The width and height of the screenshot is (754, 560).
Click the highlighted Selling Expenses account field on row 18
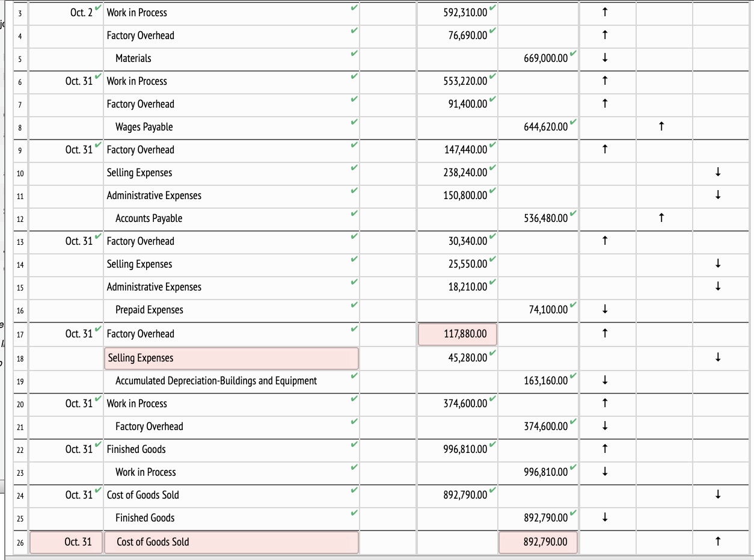231,358
